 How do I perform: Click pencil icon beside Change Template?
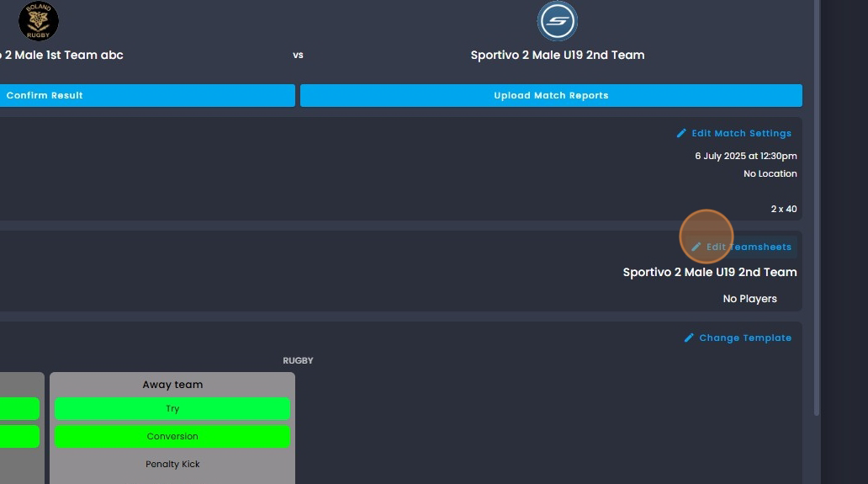[x=689, y=338]
